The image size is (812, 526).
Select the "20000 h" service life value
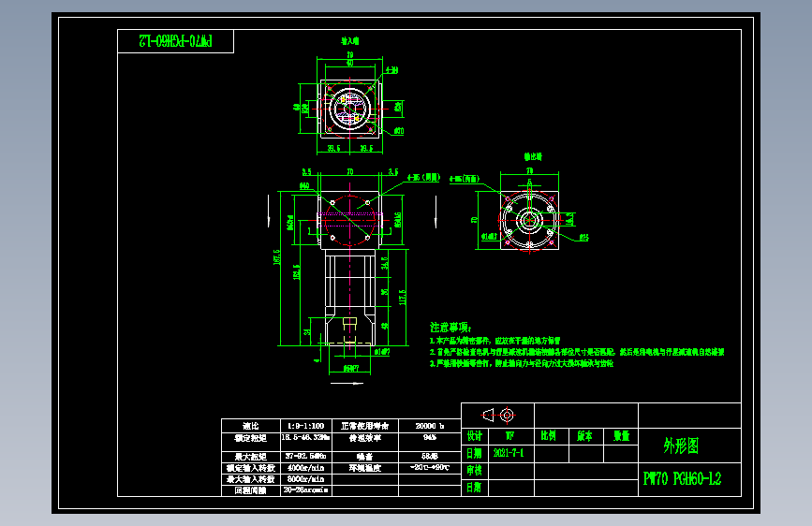[430, 426]
